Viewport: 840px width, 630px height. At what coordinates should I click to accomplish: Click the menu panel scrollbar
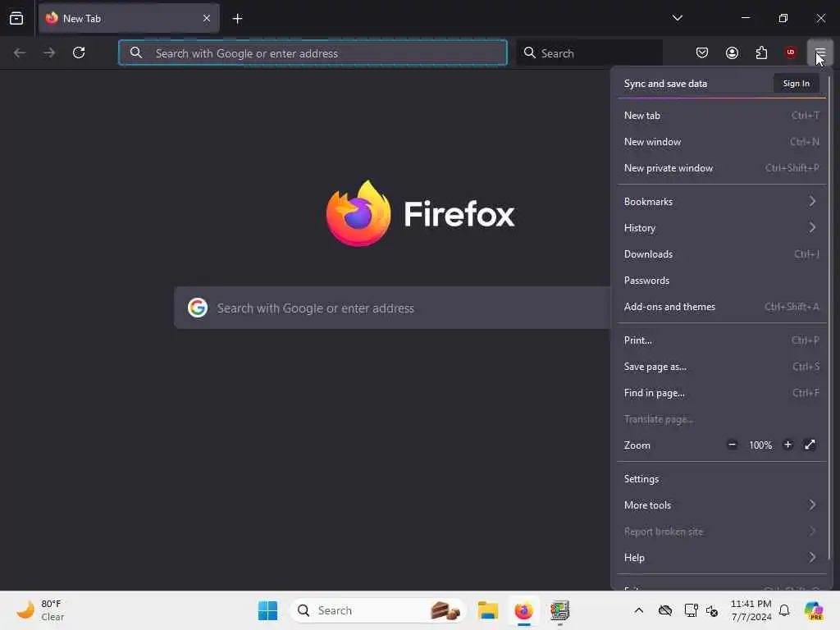tap(829, 316)
